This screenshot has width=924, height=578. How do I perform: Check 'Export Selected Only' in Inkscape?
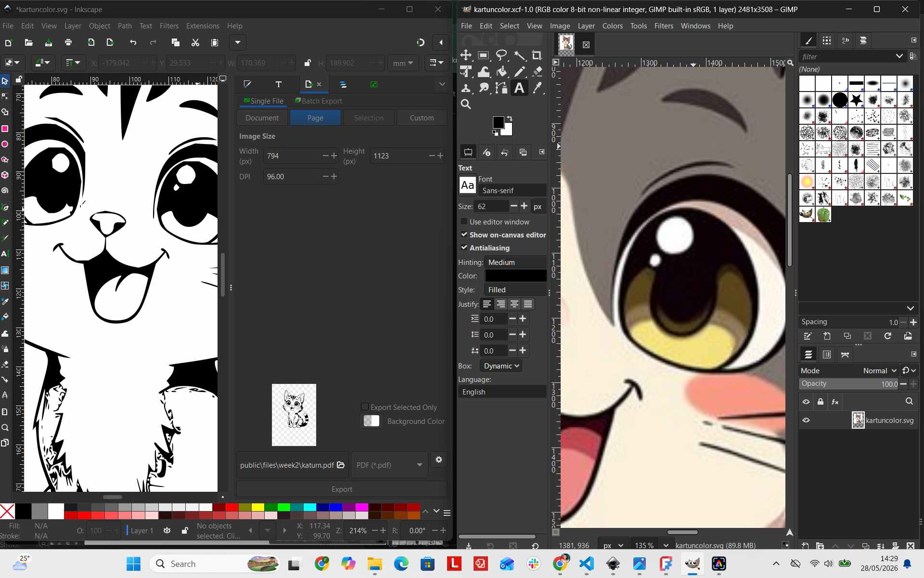coord(365,407)
